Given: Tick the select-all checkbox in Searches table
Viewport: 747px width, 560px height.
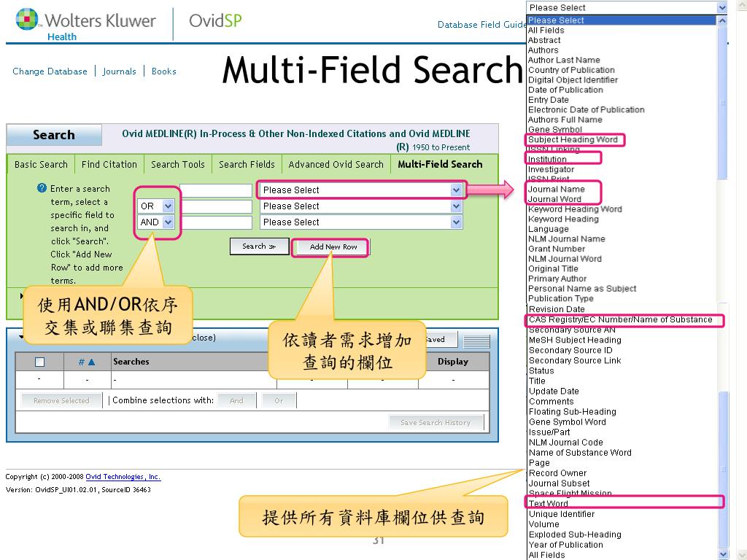Looking at the screenshot, I should (x=39, y=362).
